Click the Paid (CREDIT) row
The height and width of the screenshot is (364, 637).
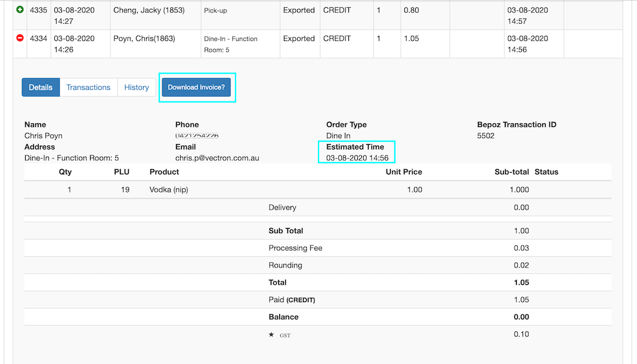point(292,300)
